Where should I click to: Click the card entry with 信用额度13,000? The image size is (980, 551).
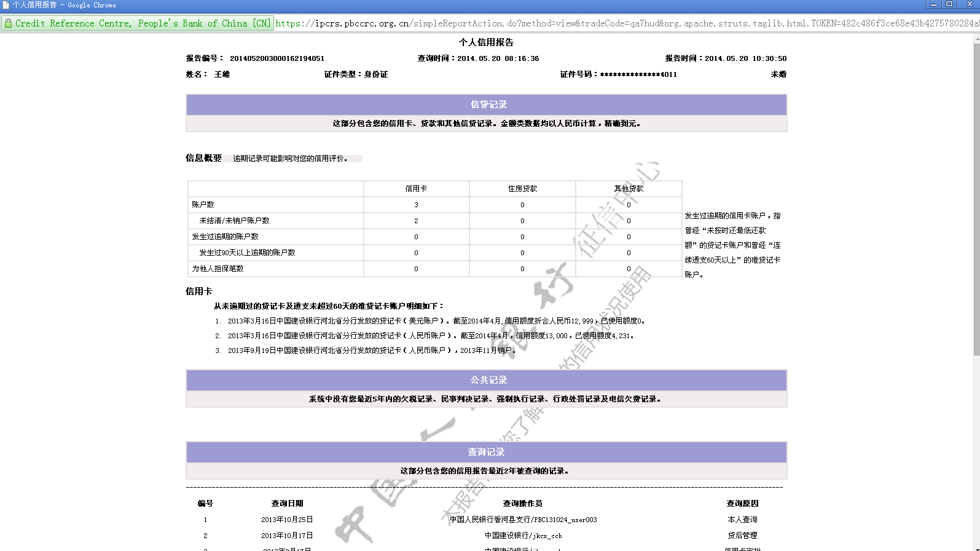(x=431, y=336)
